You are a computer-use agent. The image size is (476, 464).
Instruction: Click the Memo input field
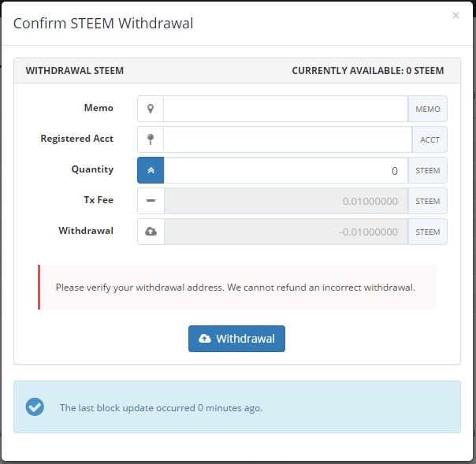(x=285, y=109)
